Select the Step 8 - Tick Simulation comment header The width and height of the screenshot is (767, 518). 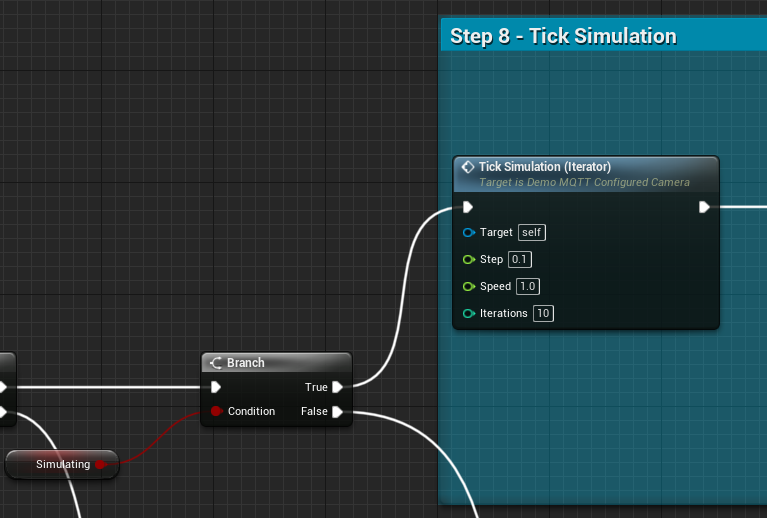(x=563, y=37)
